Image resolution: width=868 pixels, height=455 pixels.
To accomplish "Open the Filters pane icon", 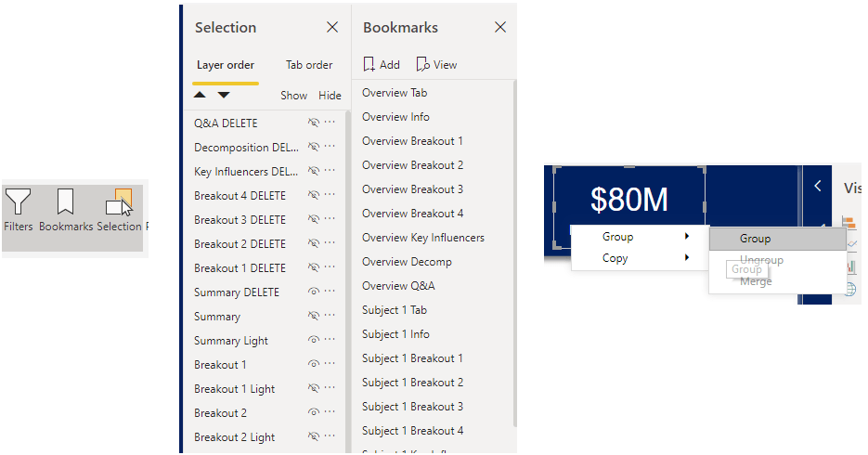I will (x=18, y=209).
